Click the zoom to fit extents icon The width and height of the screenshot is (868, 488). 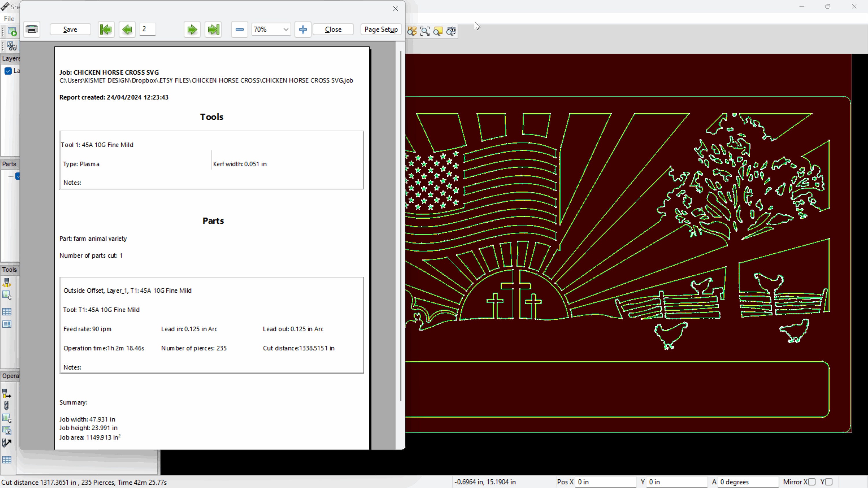[425, 31]
